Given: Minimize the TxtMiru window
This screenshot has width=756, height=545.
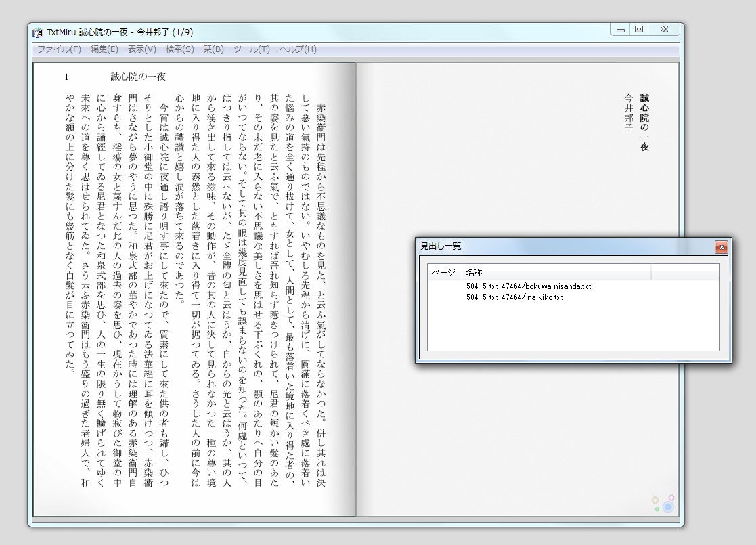Looking at the screenshot, I should [x=620, y=29].
